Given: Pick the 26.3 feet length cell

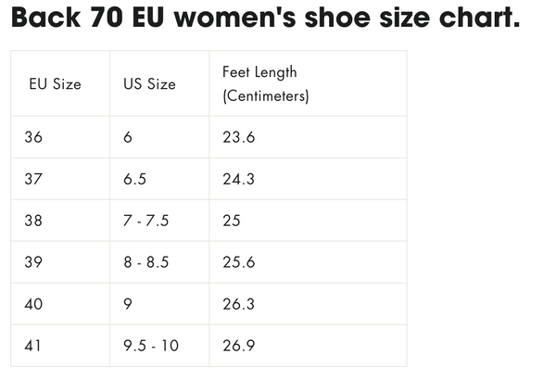Looking at the screenshot, I should click(x=238, y=304).
